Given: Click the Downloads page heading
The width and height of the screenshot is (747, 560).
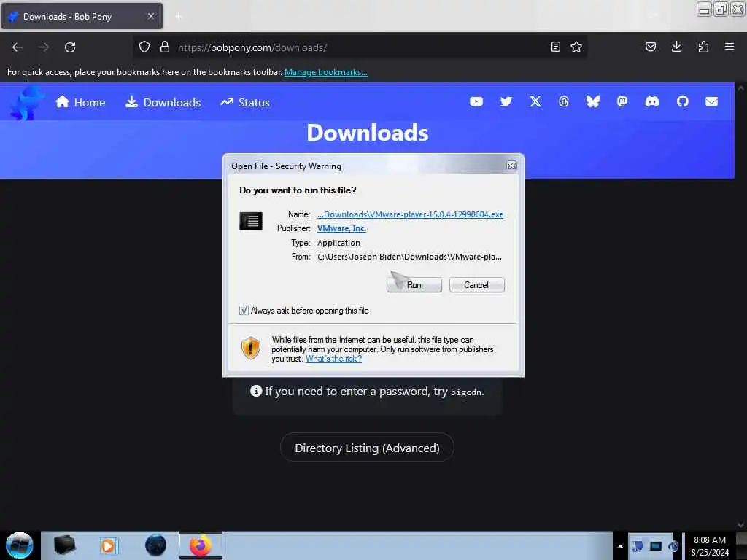Looking at the screenshot, I should coord(368,133).
